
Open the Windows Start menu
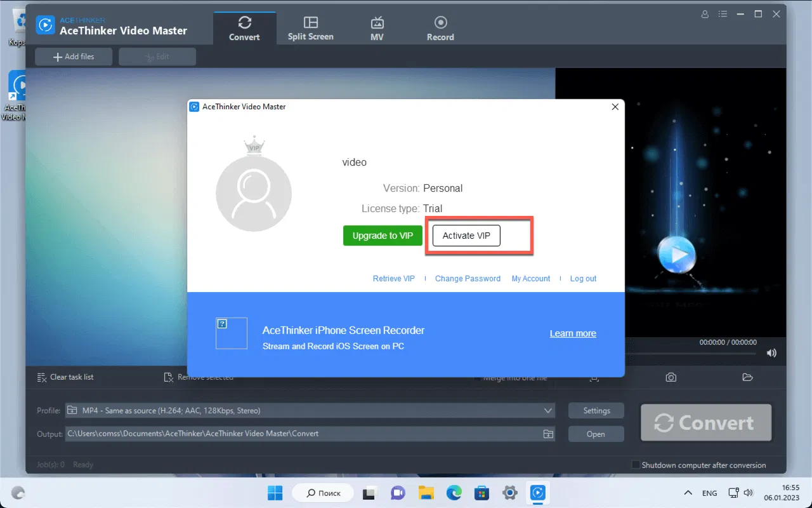coord(275,493)
